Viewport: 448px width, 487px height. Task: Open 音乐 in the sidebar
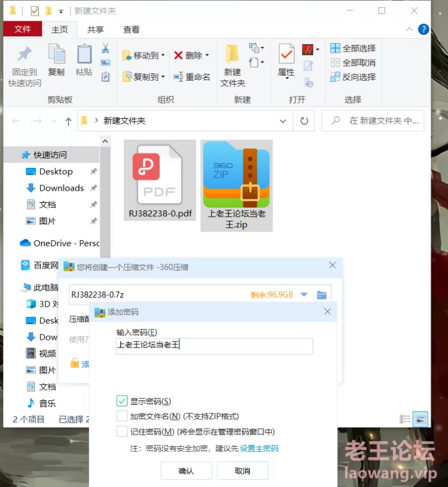(41, 403)
